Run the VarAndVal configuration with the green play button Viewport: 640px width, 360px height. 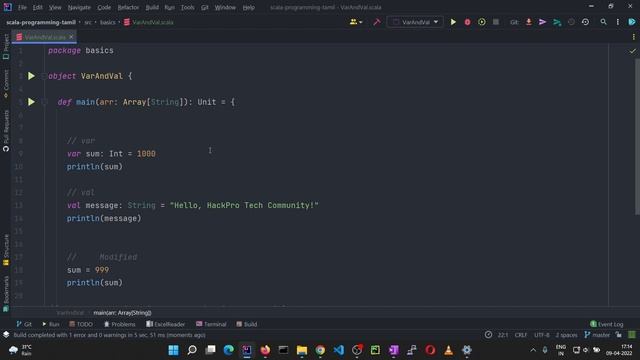point(453,22)
